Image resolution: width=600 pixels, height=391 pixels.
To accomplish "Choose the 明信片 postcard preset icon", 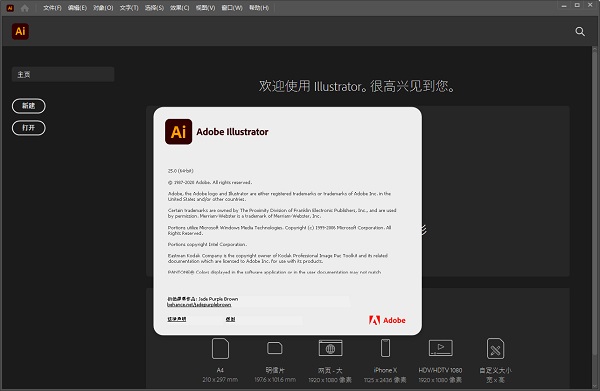I will (275, 348).
